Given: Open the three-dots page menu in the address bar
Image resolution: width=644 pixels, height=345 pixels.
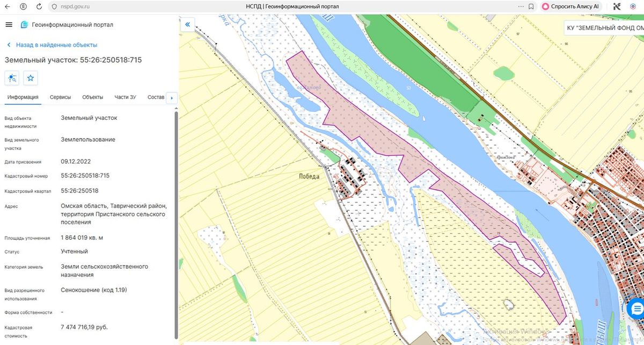Looking at the screenshot, I should click(521, 6).
